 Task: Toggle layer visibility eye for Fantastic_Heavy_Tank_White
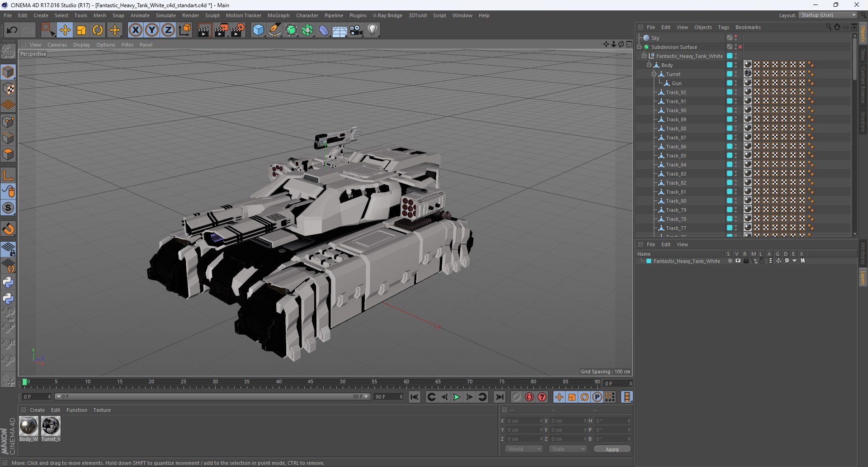coord(738,261)
